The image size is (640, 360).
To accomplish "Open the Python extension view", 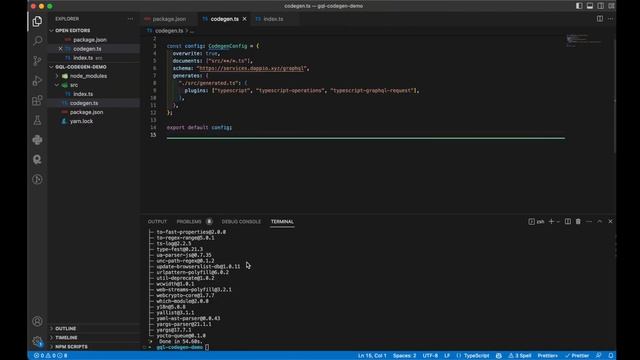I will [37, 140].
